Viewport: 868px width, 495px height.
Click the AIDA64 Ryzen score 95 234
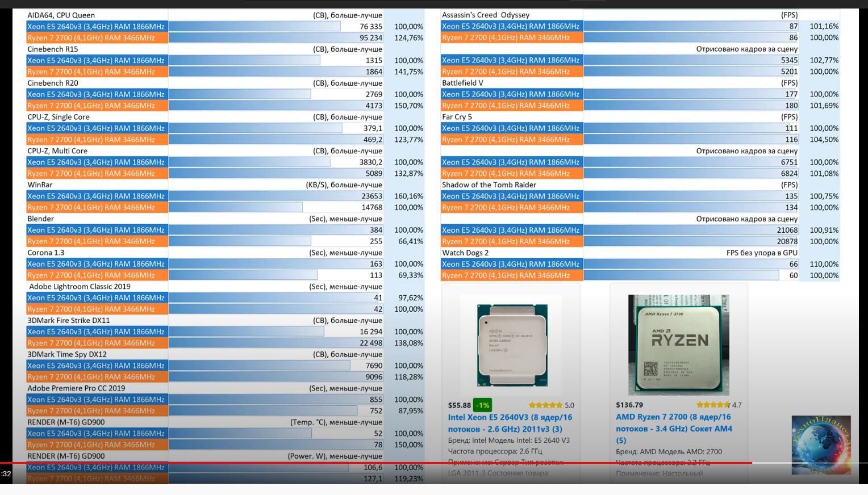click(x=371, y=38)
